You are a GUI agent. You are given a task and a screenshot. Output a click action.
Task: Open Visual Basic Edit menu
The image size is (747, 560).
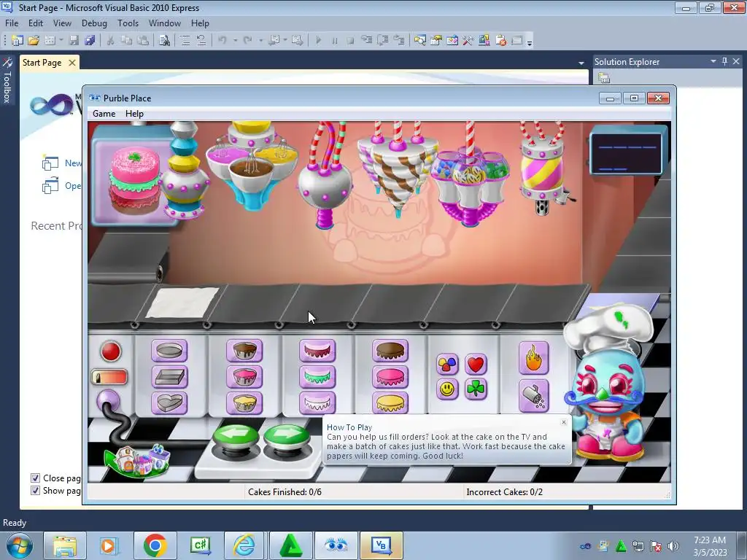tap(36, 23)
